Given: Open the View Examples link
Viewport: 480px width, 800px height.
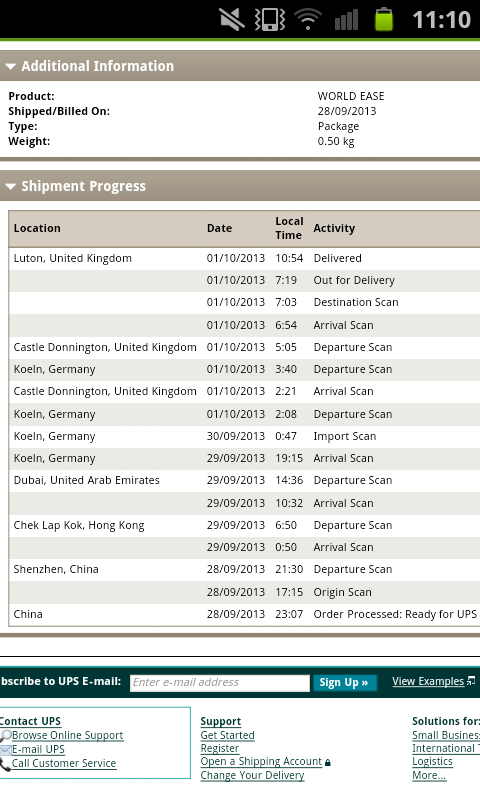Looking at the screenshot, I should [428, 682].
